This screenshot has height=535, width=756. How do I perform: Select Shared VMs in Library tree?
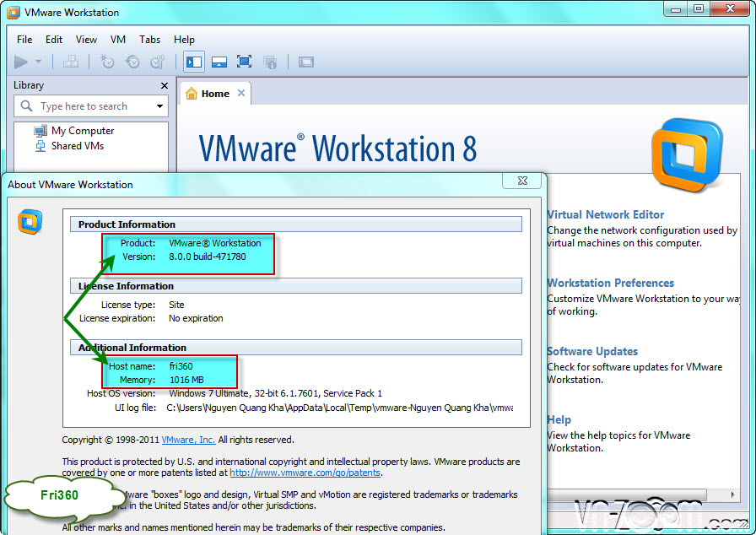77,145
